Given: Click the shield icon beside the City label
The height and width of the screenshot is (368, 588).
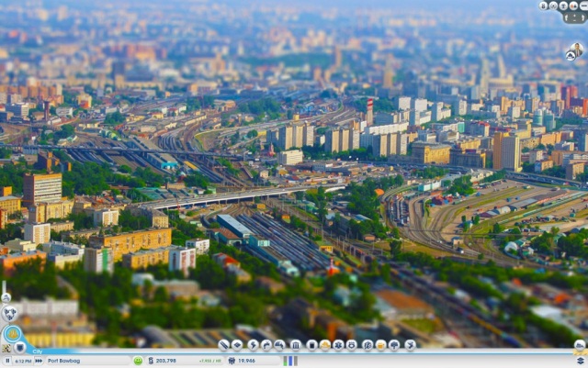Looking at the screenshot, I should tap(20, 348).
